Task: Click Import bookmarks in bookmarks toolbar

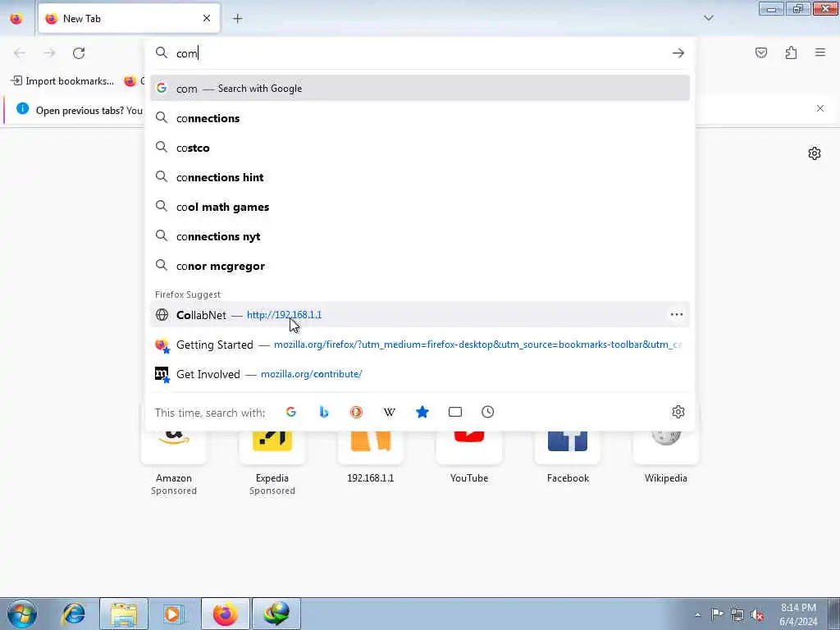Action: tap(62, 81)
